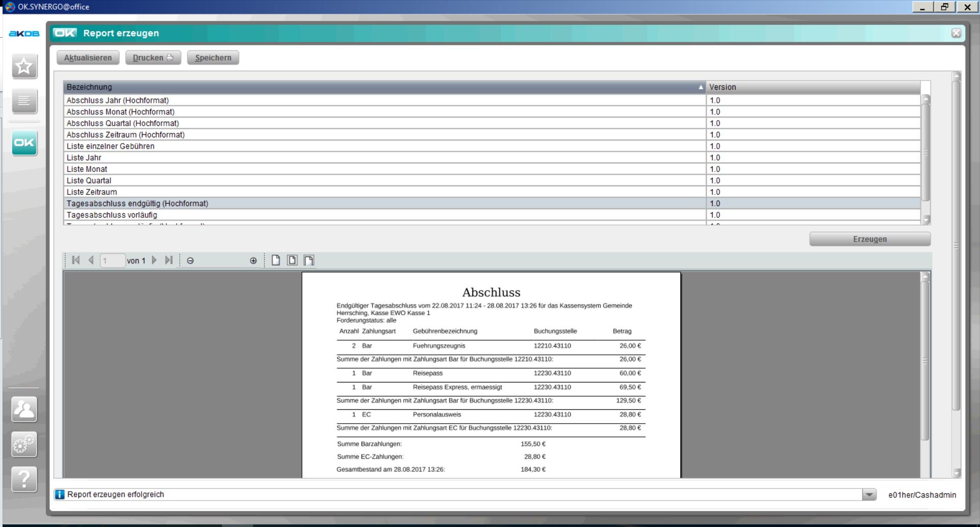The width and height of the screenshot is (980, 527).
Task: Select the green OK module icon
Action: (24, 143)
